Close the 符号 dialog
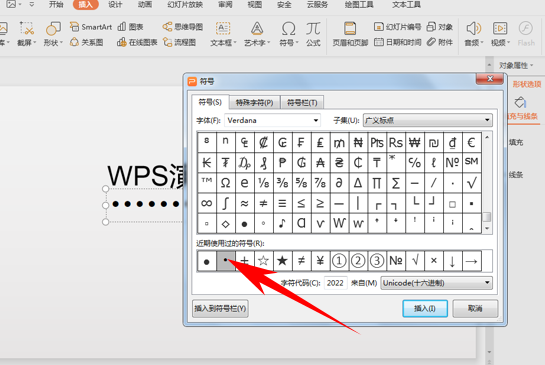 click(x=490, y=79)
